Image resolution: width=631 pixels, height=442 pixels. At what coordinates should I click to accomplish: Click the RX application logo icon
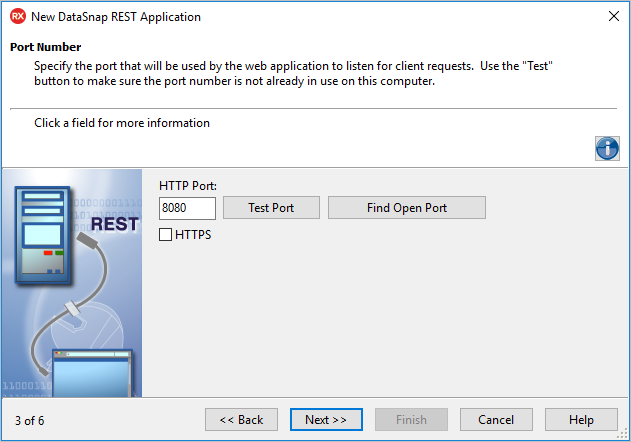[18, 17]
